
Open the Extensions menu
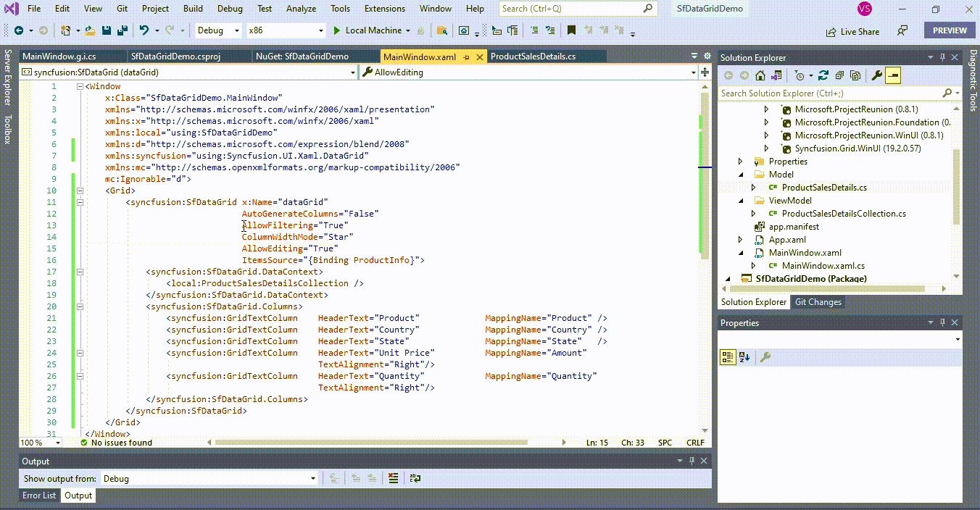click(x=385, y=9)
